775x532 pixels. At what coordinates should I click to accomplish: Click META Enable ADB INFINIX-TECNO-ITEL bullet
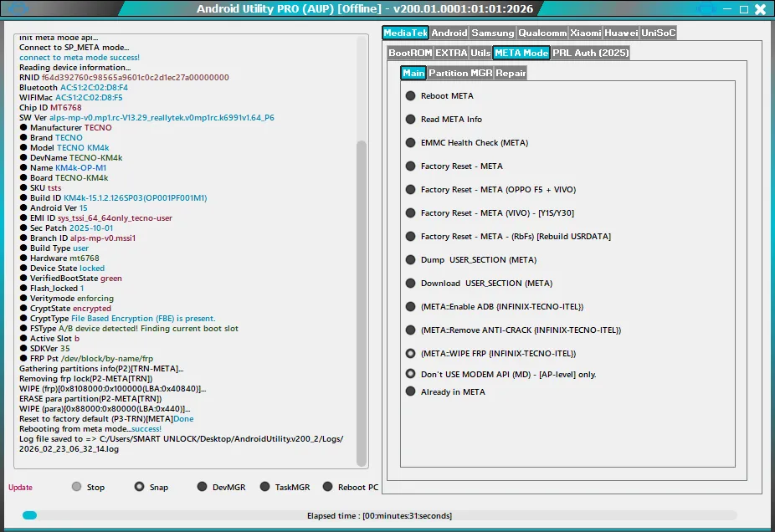click(411, 307)
